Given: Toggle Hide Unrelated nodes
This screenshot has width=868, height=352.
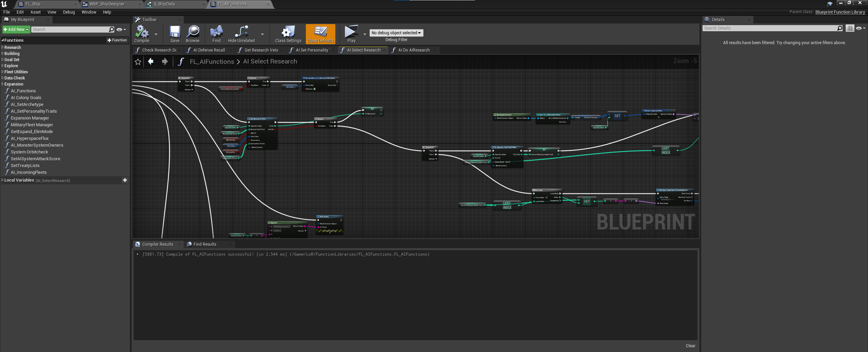Looking at the screenshot, I should point(241,32).
